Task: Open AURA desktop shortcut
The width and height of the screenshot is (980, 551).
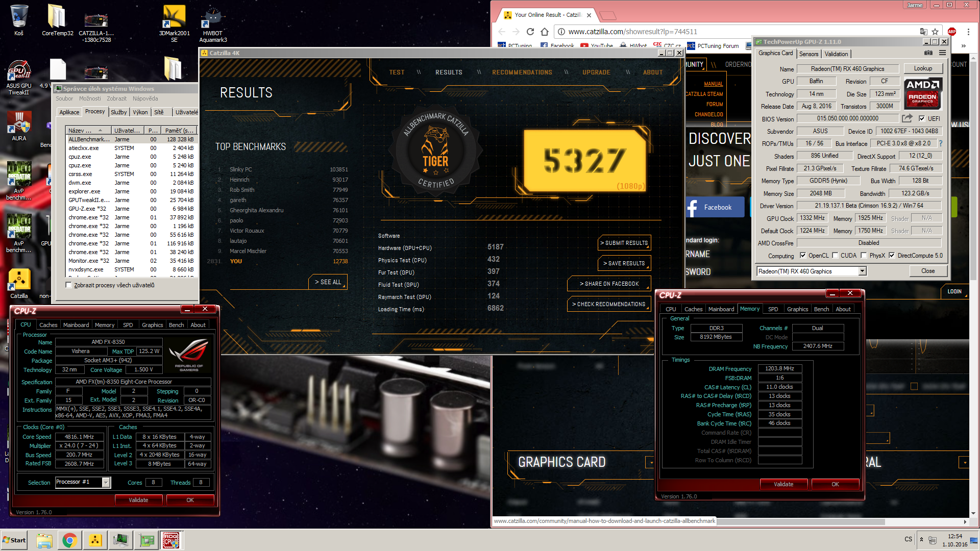Action: [x=19, y=126]
